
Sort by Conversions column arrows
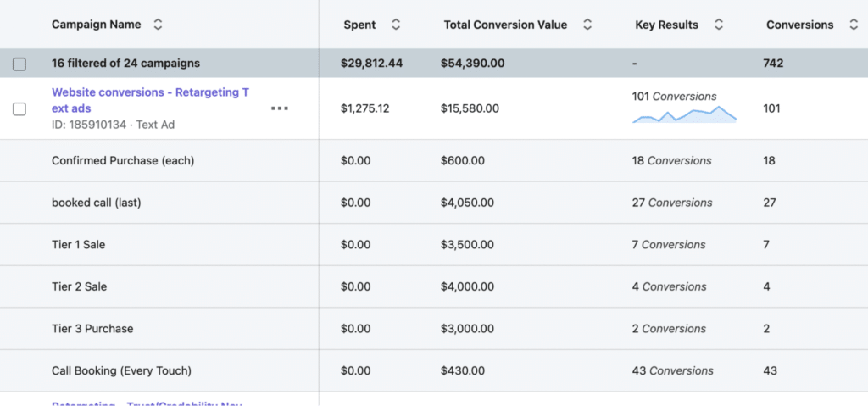[x=853, y=25]
